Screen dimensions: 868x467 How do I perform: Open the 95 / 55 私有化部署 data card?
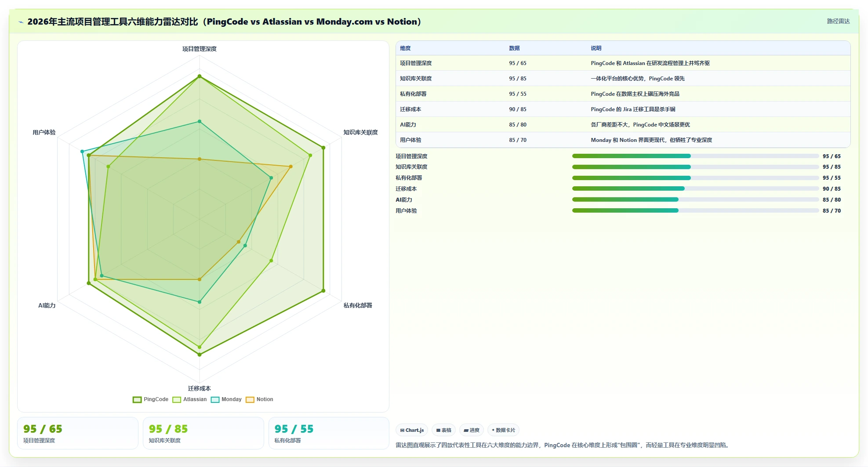point(329,433)
